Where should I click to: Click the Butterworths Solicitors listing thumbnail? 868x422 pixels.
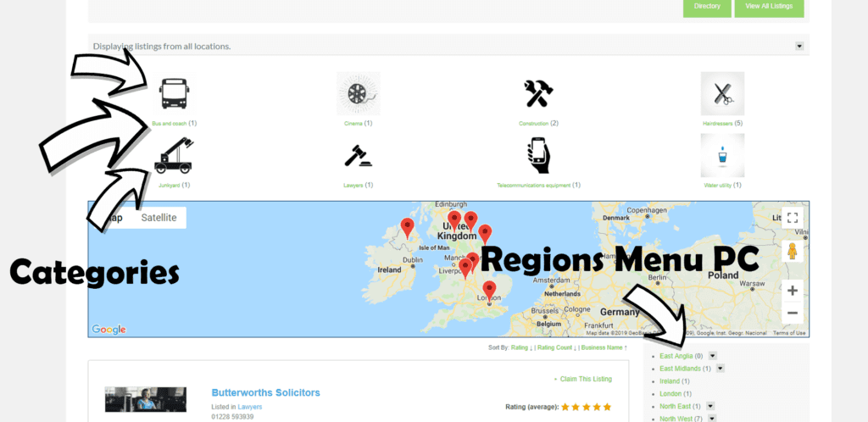(x=146, y=399)
